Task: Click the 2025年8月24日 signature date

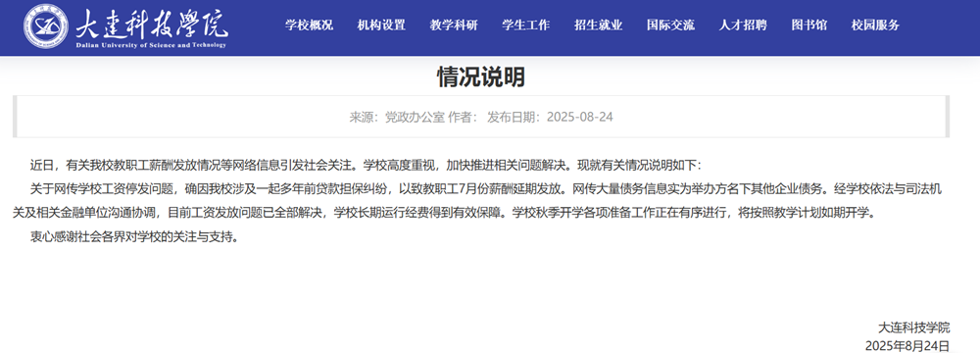Action: pyautogui.click(x=907, y=346)
